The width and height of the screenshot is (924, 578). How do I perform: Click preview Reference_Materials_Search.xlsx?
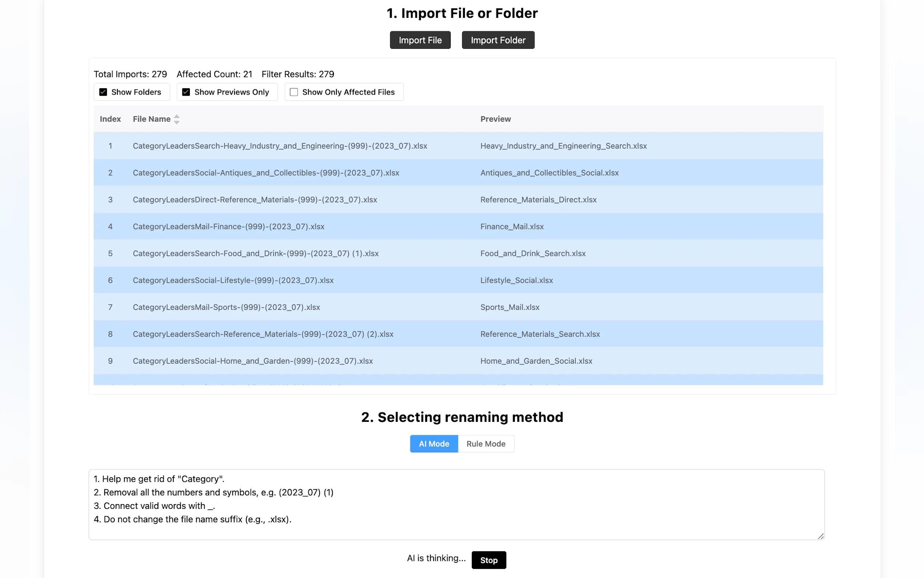[540, 334]
